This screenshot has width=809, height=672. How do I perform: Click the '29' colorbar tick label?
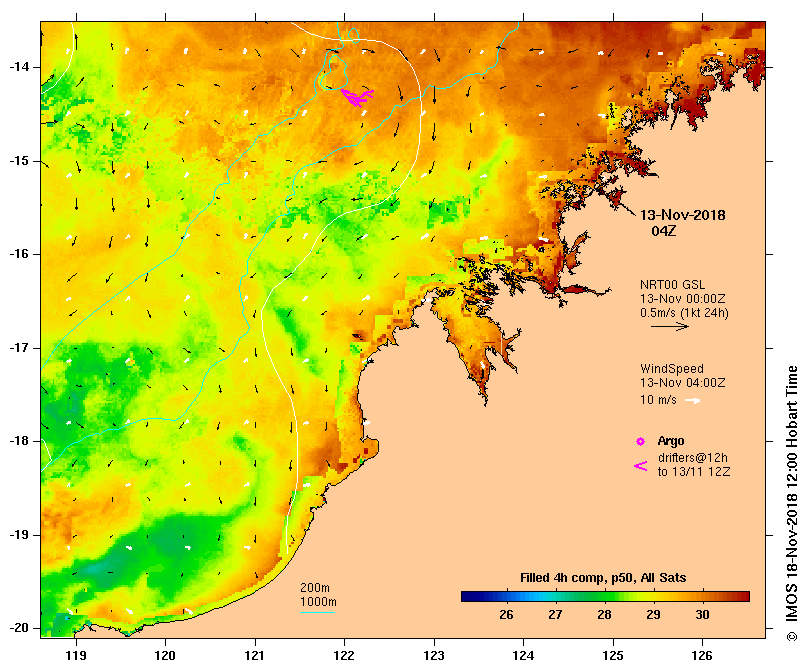click(x=653, y=615)
